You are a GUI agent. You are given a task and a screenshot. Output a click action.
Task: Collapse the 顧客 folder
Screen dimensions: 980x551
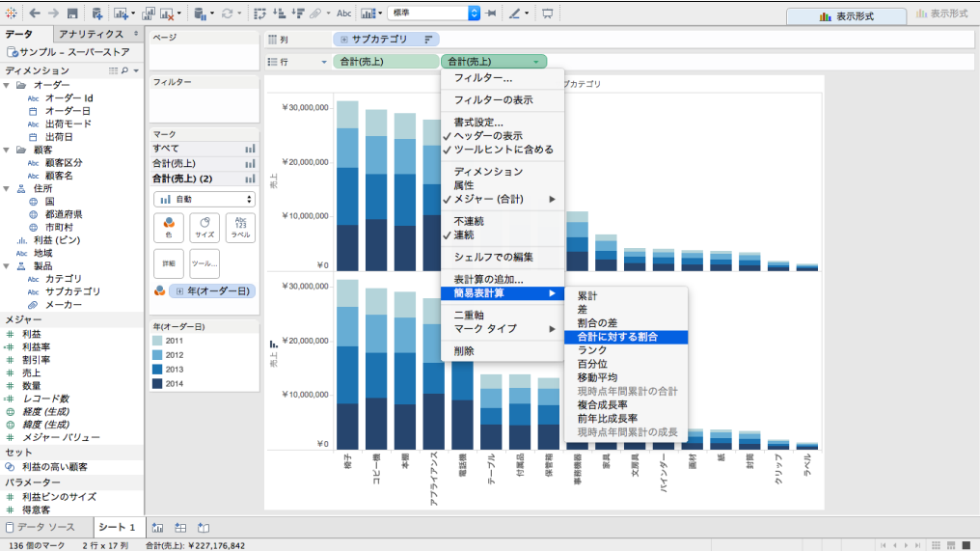click(x=6, y=151)
